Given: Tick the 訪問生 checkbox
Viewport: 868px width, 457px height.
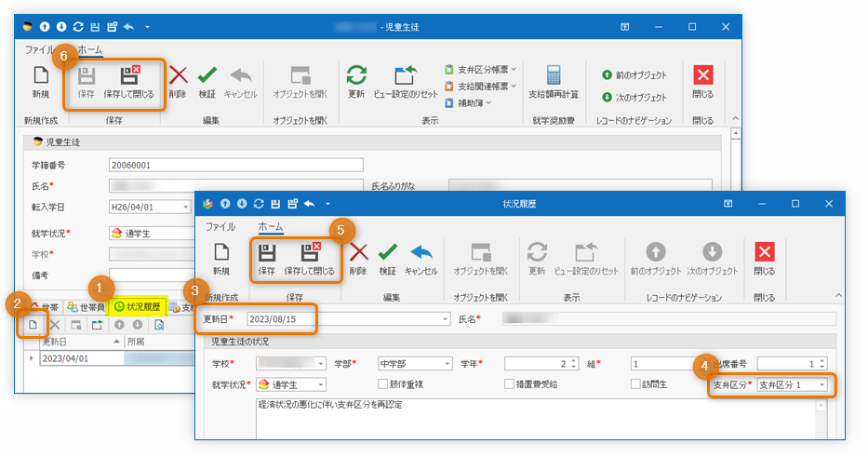Looking at the screenshot, I should (x=635, y=383).
